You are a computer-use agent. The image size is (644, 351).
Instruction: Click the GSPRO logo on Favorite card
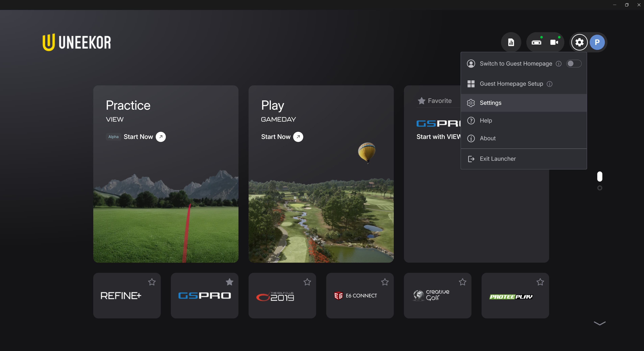tap(439, 123)
